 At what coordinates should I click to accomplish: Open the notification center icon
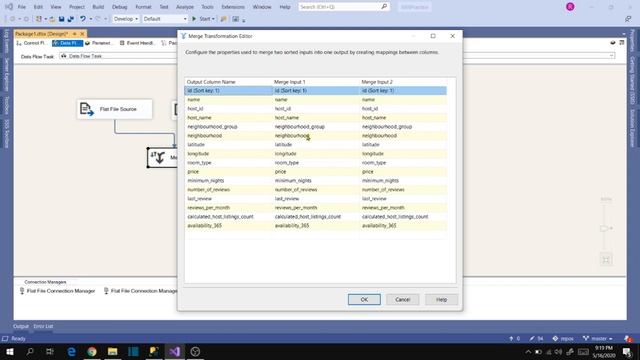pos(627,351)
